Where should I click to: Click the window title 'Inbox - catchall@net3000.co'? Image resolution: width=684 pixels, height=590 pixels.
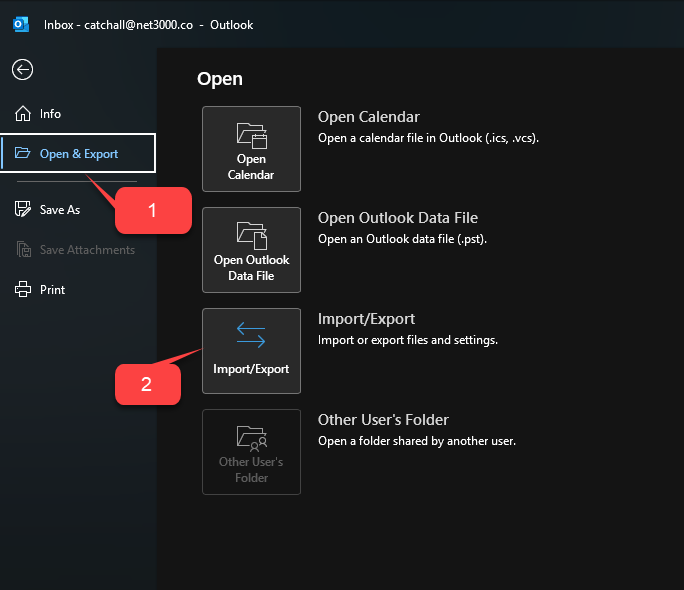[x=118, y=25]
